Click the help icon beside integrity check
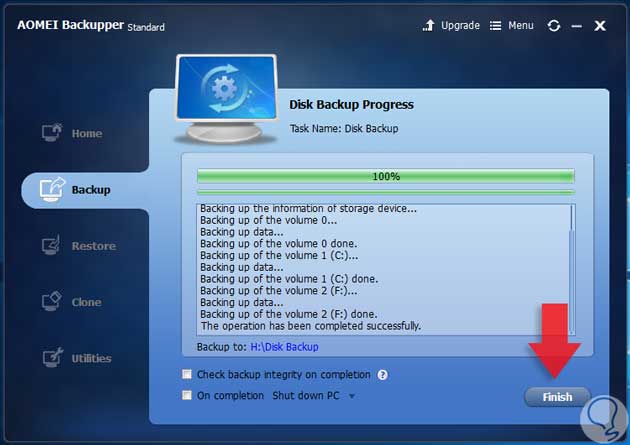This screenshot has height=445, width=630. click(x=382, y=375)
